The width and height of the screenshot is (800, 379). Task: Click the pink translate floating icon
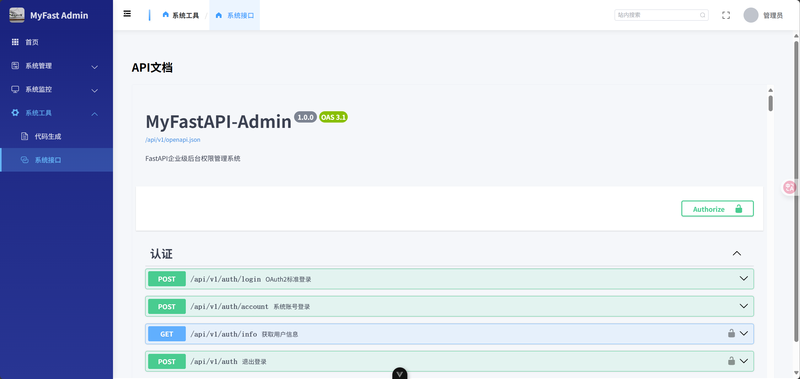pyautogui.click(x=790, y=188)
